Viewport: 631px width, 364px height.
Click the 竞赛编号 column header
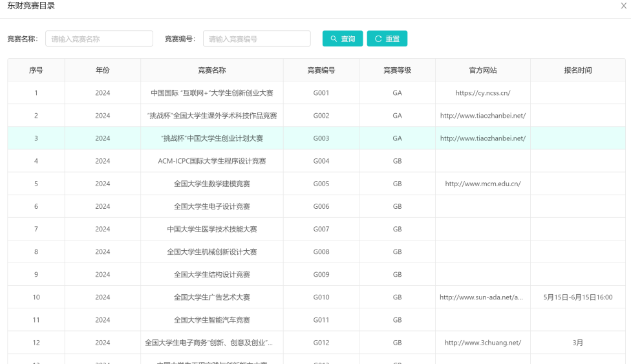(321, 70)
